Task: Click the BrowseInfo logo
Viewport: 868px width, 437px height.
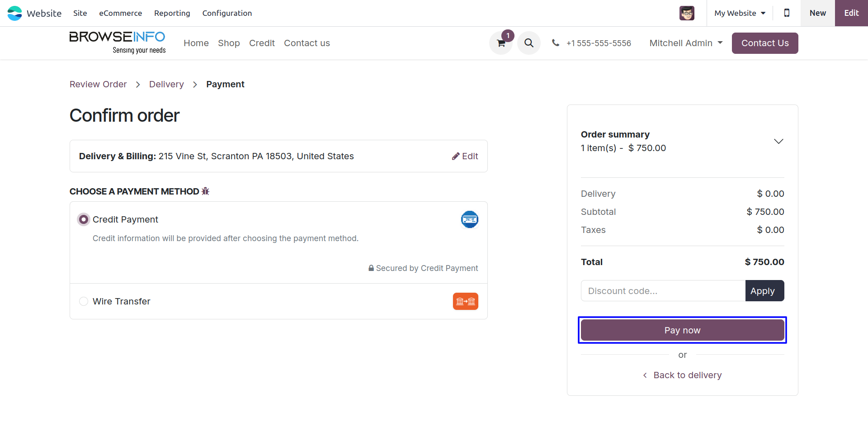Action: (x=118, y=43)
